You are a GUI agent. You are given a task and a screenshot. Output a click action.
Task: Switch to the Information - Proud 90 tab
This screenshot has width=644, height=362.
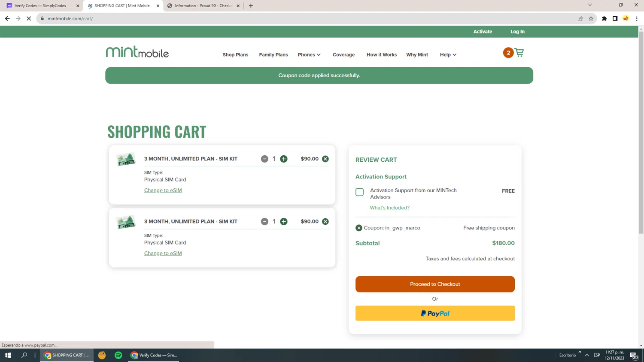click(203, 6)
